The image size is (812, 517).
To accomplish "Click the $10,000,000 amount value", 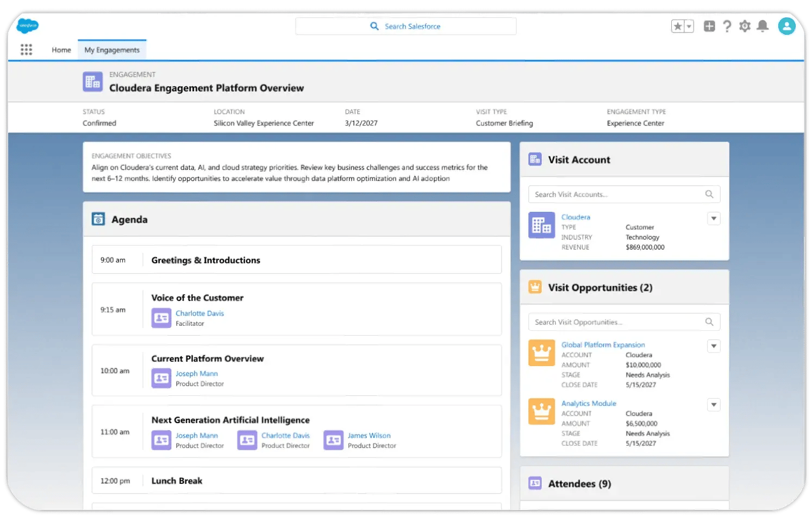I will [x=644, y=365].
